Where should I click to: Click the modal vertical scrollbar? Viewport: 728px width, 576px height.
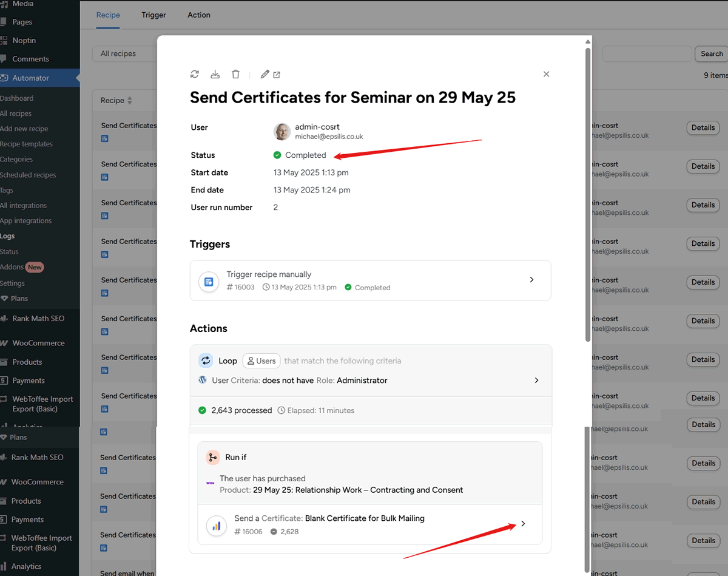pos(587,194)
